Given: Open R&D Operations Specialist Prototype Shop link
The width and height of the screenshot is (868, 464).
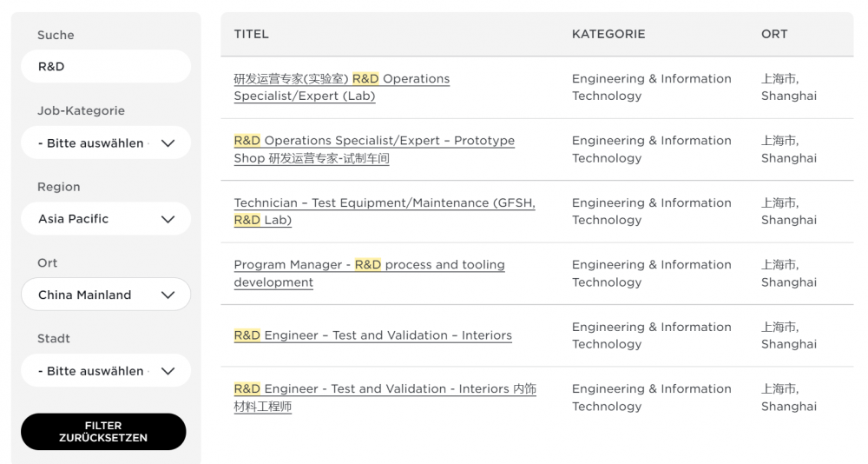Looking at the screenshot, I should pyautogui.click(x=373, y=149).
